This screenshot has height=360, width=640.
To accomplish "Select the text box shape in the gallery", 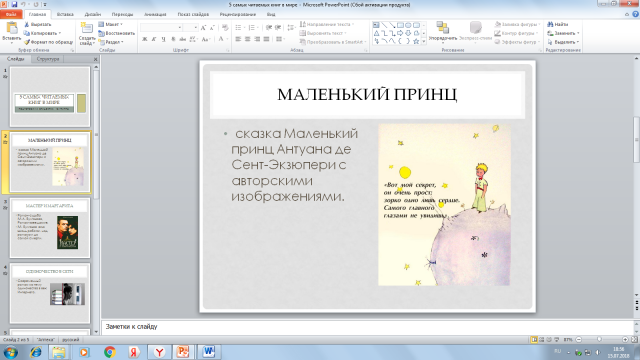I will 376,25.
